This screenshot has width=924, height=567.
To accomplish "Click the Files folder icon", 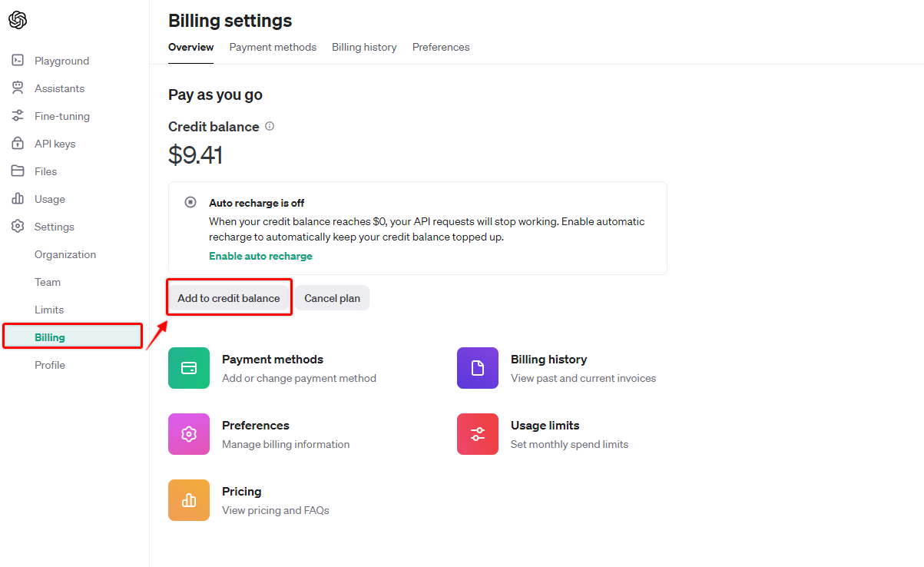I will [x=18, y=171].
